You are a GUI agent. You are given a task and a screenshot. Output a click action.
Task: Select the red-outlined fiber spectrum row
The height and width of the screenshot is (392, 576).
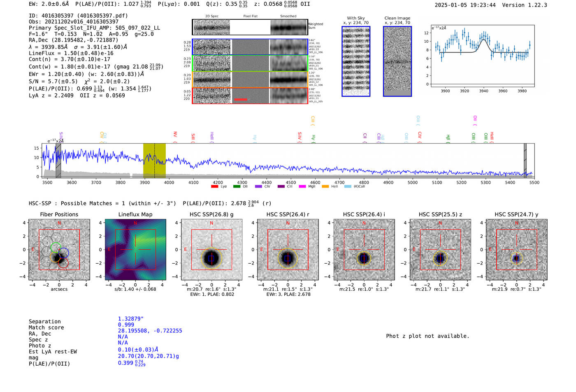pyautogui.click(x=250, y=95)
